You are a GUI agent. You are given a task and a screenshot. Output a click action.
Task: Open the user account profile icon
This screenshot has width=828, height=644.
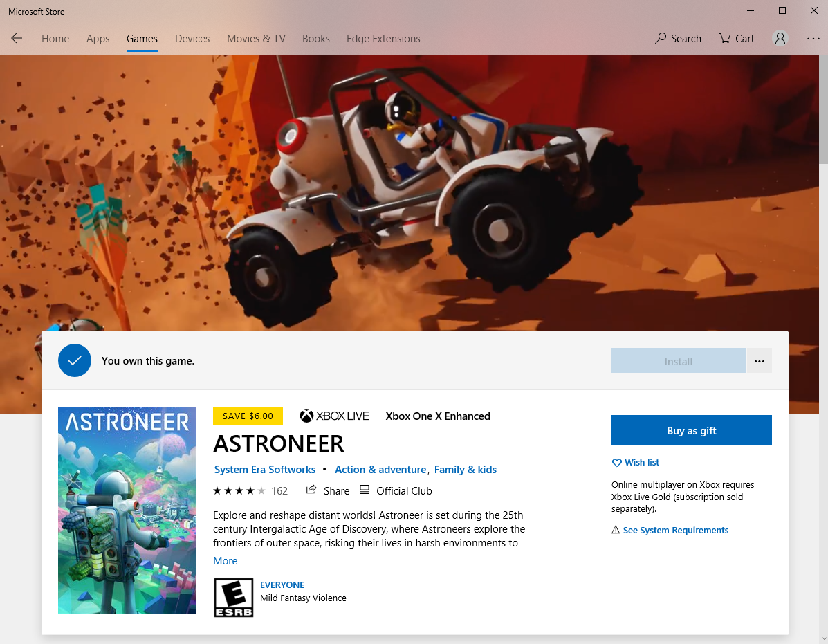780,38
